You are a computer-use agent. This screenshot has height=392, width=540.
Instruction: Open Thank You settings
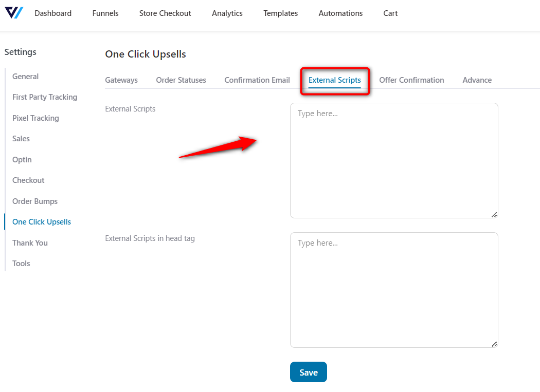click(30, 243)
